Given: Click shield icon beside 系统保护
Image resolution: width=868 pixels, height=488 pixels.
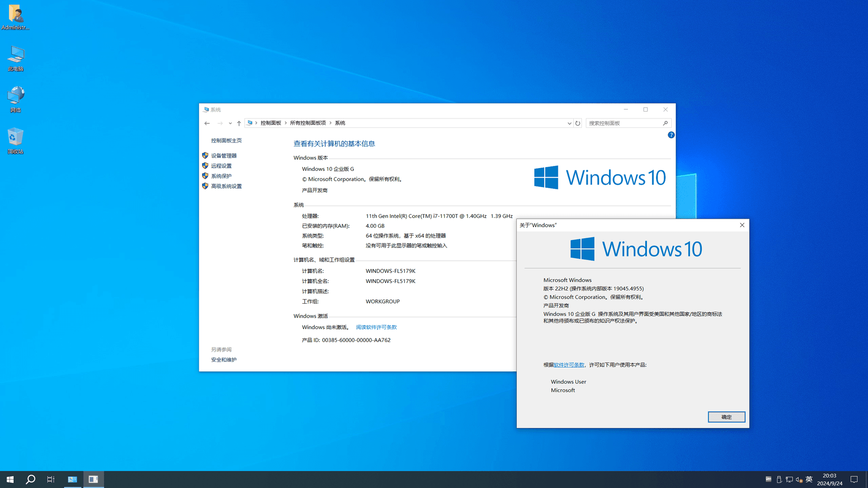Looking at the screenshot, I should click(205, 176).
